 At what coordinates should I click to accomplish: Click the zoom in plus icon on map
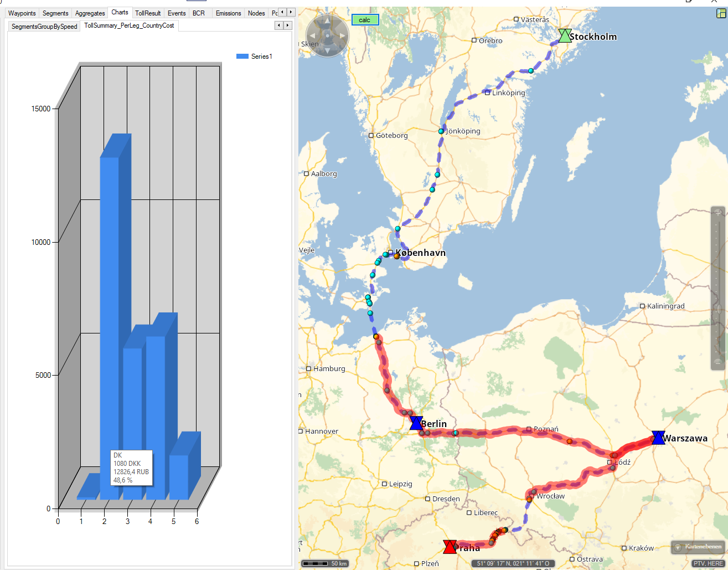pos(718,213)
